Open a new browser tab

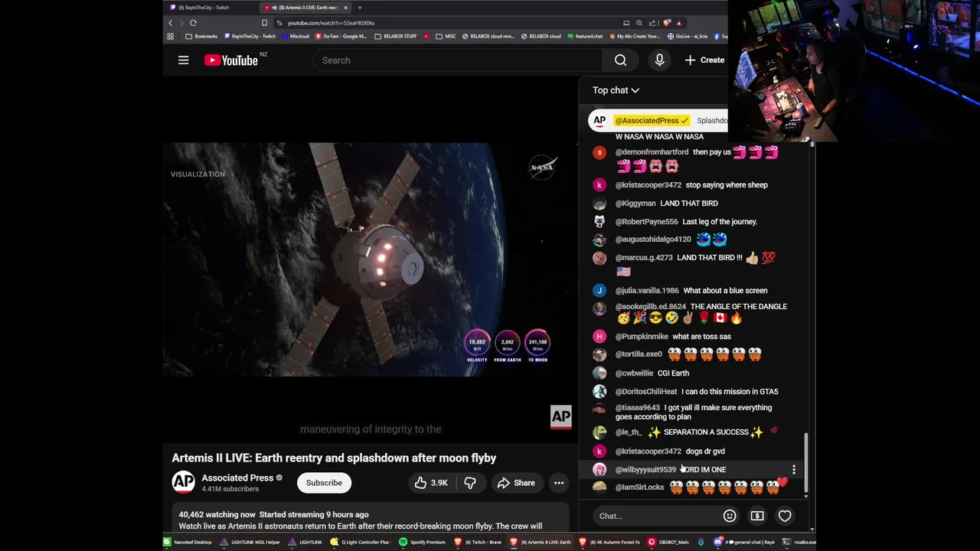click(x=360, y=8)
